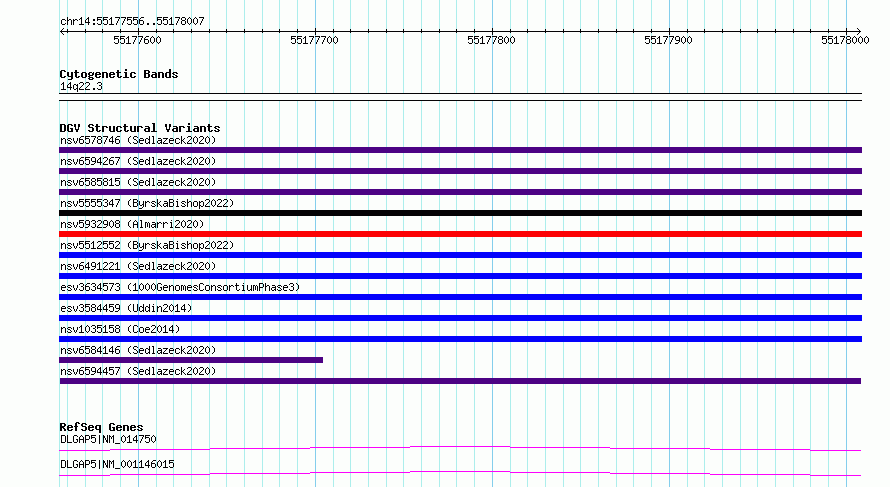890x487 pixels.
Task: Select the 14q22.3 band label
Action: coord(81,87)
